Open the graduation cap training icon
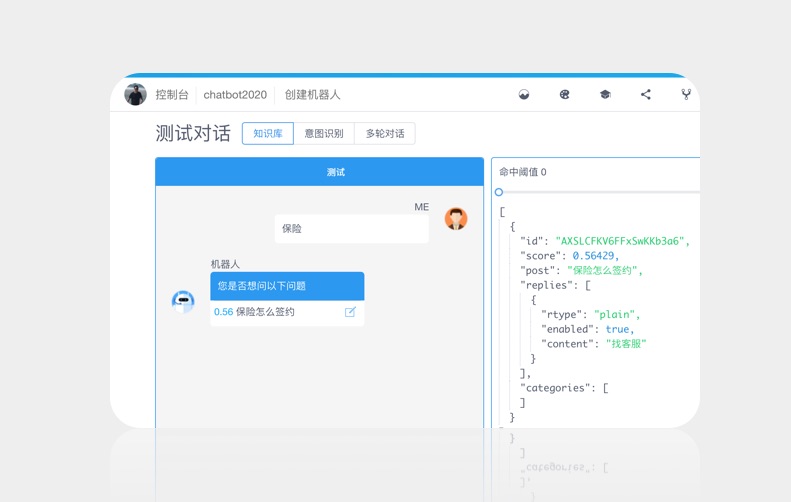This screenshot has height=502, width=791. pos(605,95)
